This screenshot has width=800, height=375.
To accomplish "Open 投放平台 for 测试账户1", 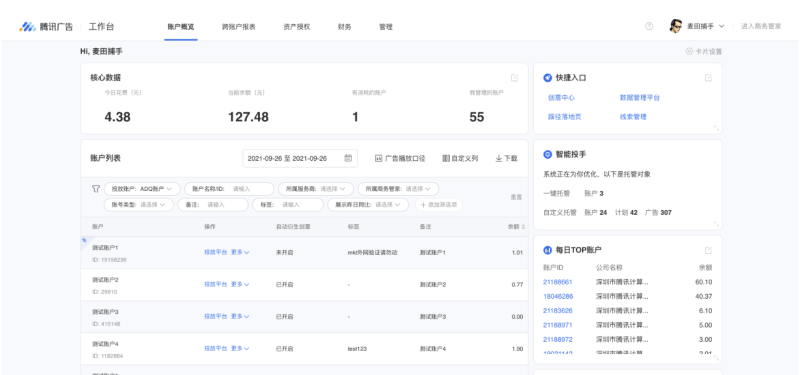I will click(x=215, y=252).
